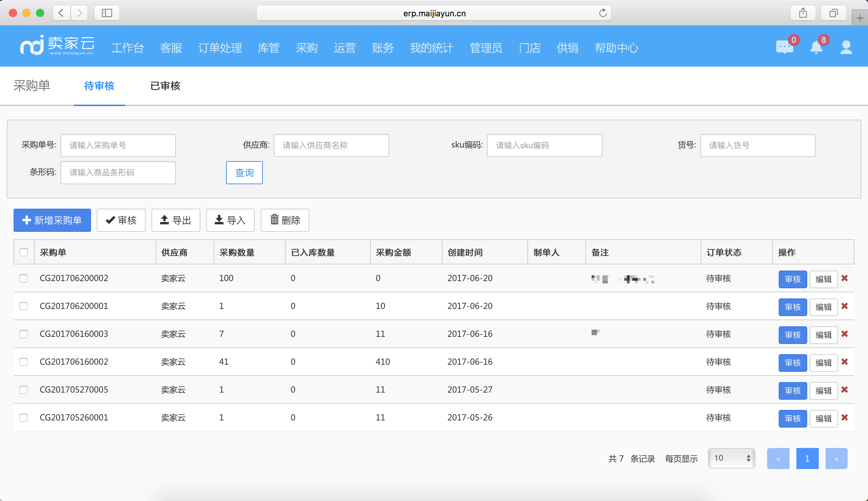Delete order CG201706200001 with red X
The image size is (868, 501).
(845, 306)
